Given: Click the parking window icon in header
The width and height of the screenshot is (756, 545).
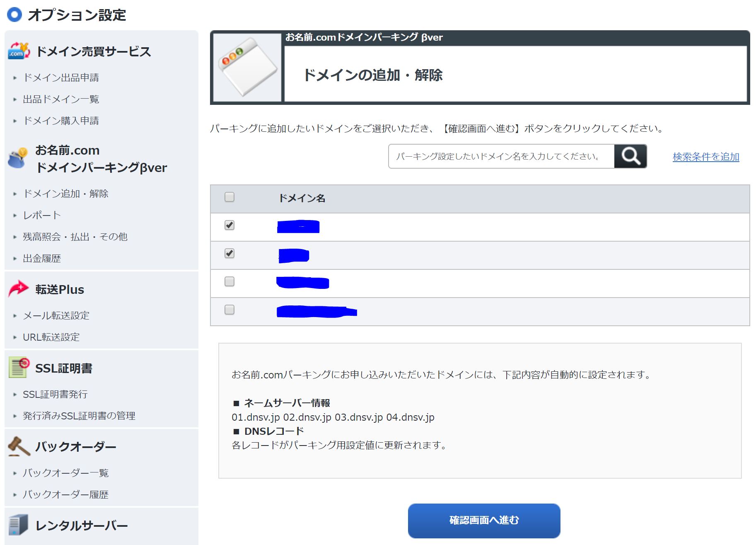Looking at the screenshot, I should (x=247, y=67).
